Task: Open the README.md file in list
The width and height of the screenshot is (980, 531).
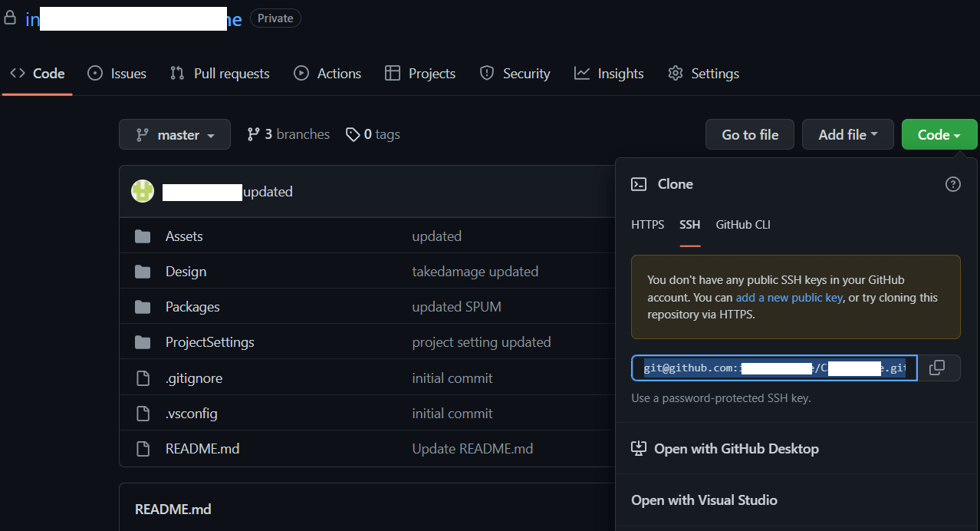Action: click(x=202, y=449)
